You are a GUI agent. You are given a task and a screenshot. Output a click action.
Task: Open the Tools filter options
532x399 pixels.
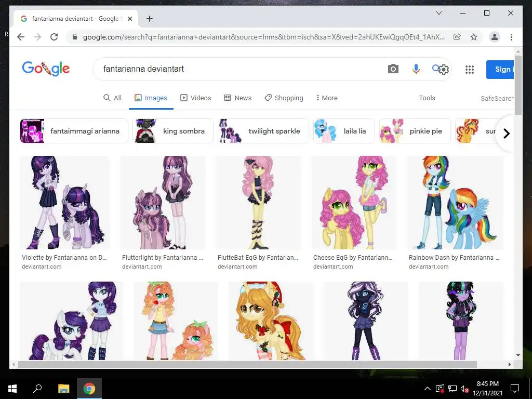tap(427, 98)
